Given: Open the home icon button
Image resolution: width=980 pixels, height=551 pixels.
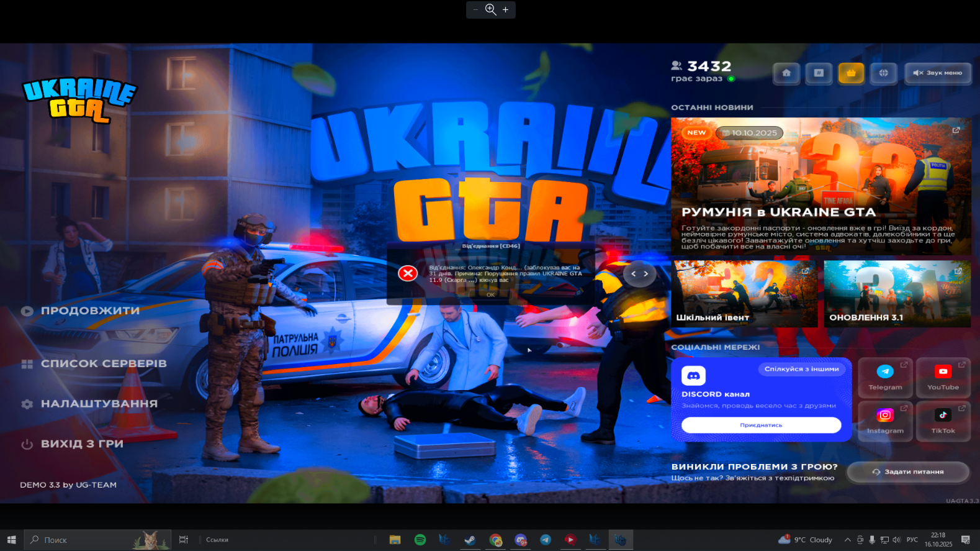Looking at the screenshot, I should click(x=786, y=73).
